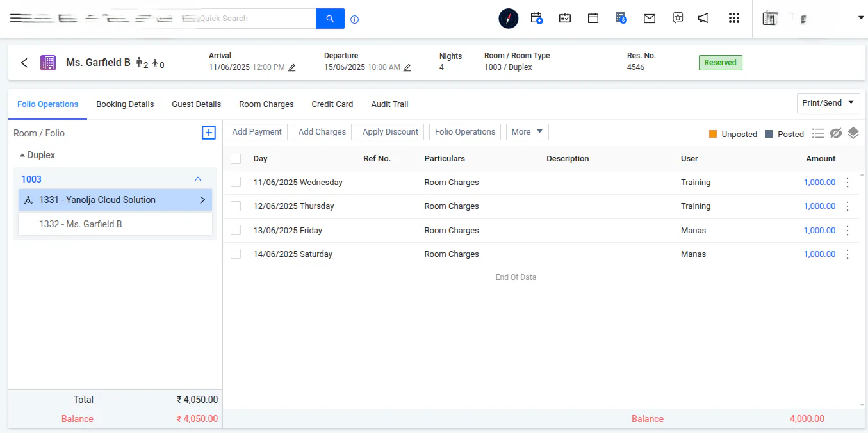Click the Folio Operations toolbar button

point(465,132)
